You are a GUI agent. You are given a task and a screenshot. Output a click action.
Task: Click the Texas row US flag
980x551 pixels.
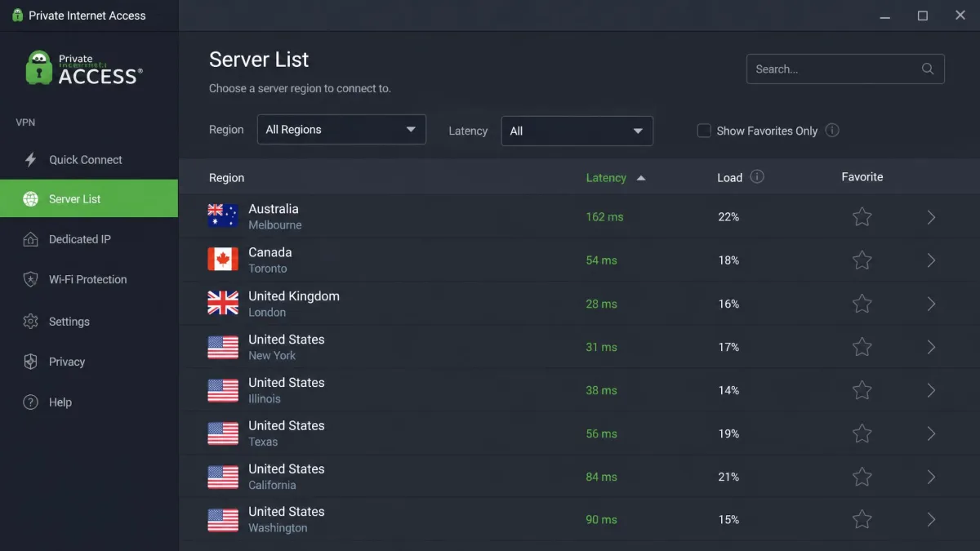click(223, 433)
